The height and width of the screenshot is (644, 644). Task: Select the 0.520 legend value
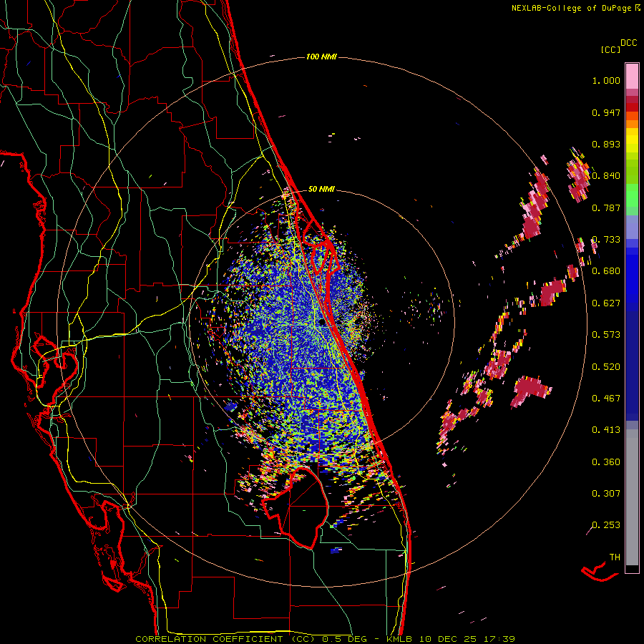606,367
